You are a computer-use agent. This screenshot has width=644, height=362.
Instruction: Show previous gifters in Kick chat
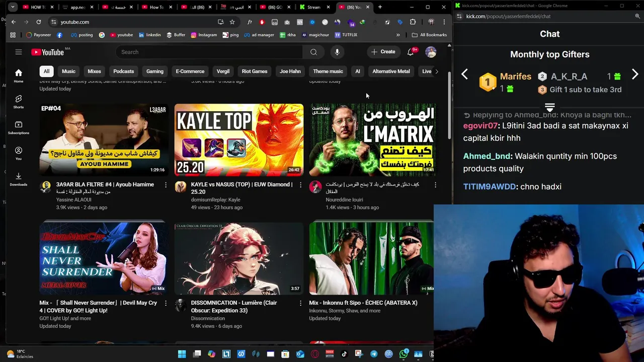point(464,75)
